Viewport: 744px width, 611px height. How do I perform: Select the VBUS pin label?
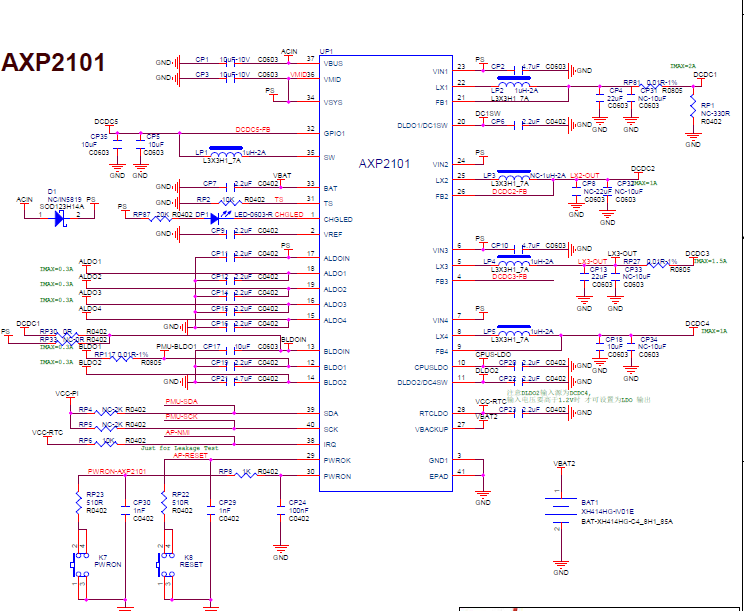(x=333, y=64)
